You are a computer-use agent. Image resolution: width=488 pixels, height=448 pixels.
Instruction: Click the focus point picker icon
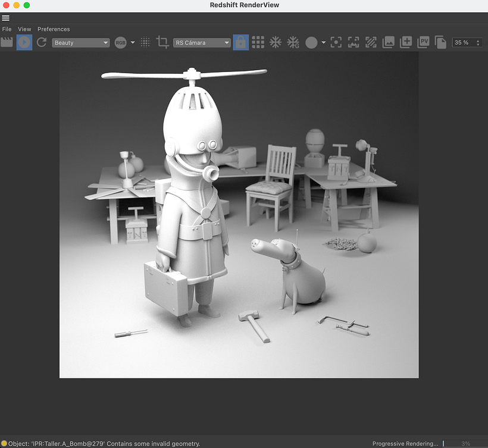pyautogui.click(x=336, y=42)
